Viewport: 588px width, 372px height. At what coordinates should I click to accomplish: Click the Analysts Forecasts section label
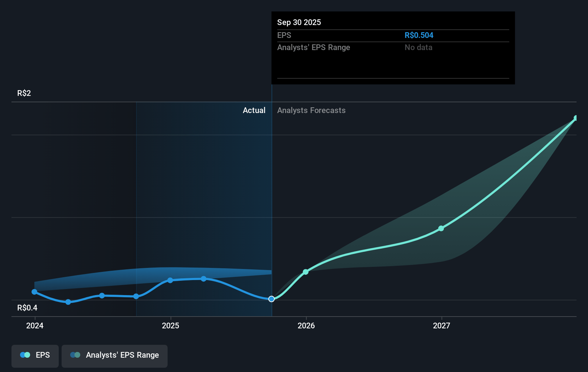[x=311, y=111]
